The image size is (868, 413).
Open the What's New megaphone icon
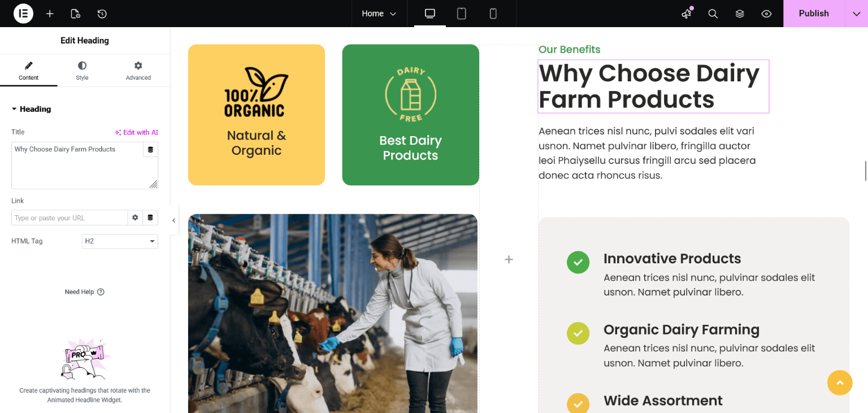687,14
